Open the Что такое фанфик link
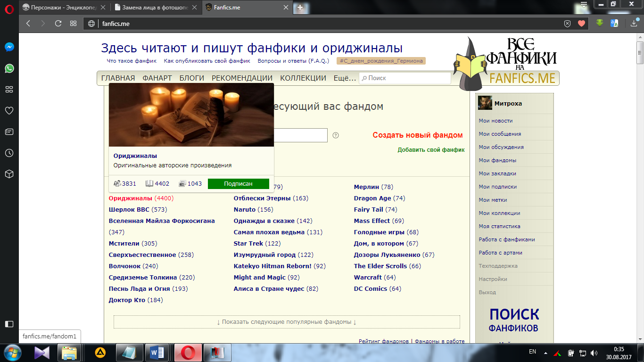The width and height of the screenshot is (644, 362). [x=132, y=61]
